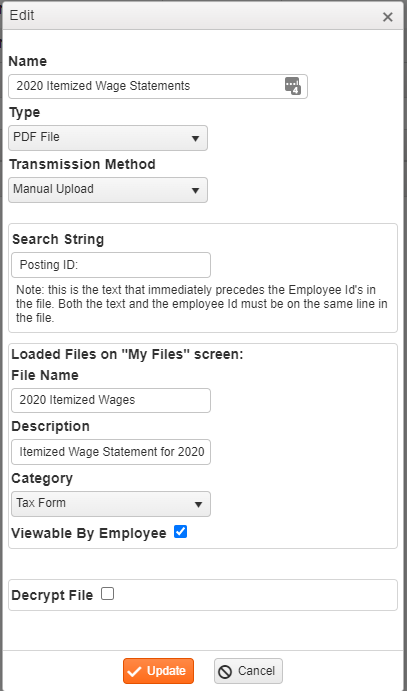Close the Edit dialog with the X
The image size is (407, 691).
click(x=388, y=17)
